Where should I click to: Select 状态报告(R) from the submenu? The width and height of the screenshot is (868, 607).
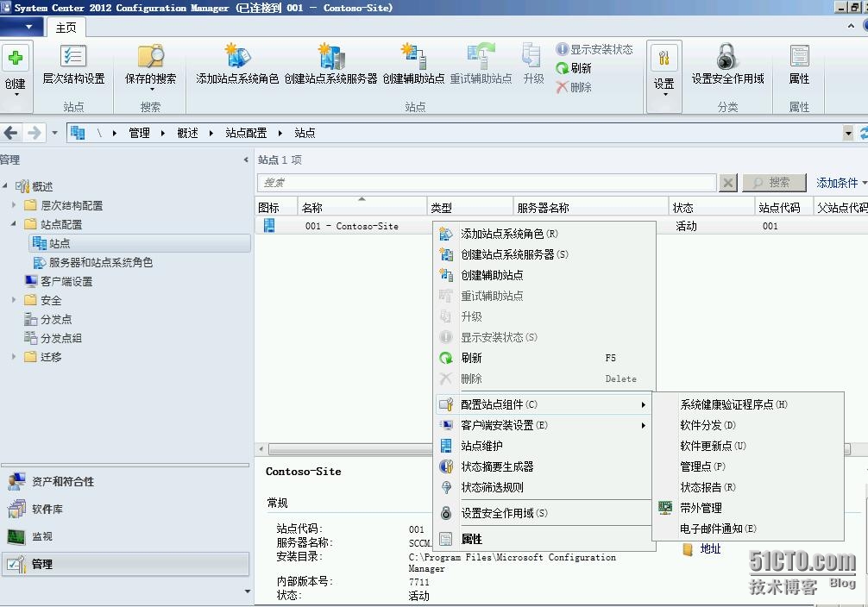[748, 487]
